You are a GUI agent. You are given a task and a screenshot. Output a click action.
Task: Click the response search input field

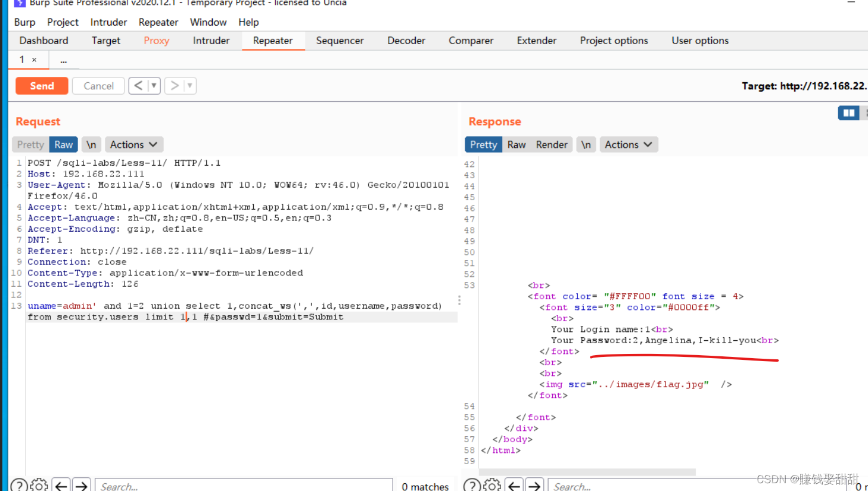[697, 486]
